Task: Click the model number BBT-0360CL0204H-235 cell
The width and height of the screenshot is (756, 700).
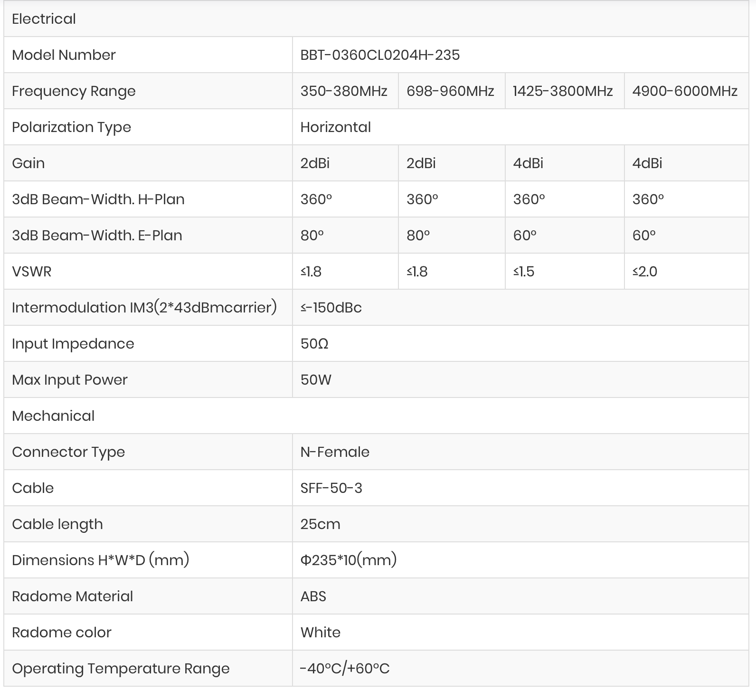Action: [x=380, y=55]
